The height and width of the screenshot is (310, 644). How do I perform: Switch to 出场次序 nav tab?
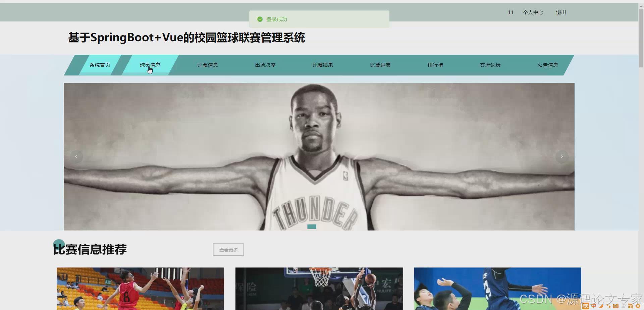(x=265, y=65)
